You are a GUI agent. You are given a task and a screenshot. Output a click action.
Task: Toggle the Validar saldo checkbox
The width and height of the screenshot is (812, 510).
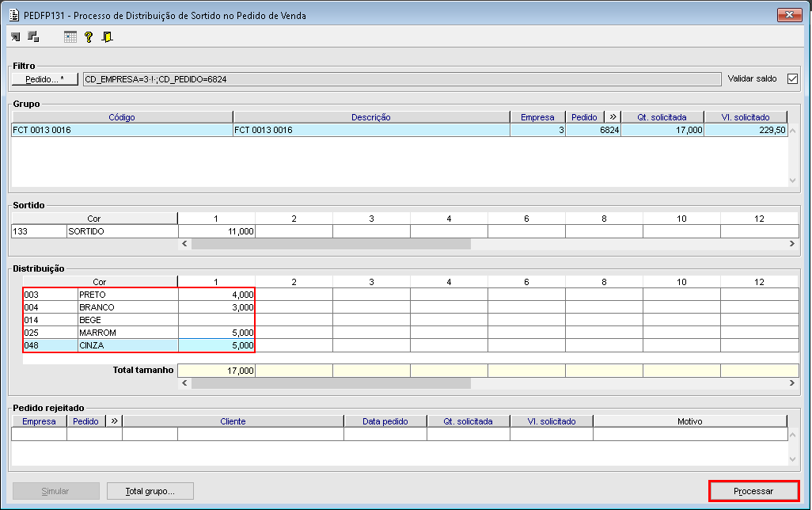[792, 78]
